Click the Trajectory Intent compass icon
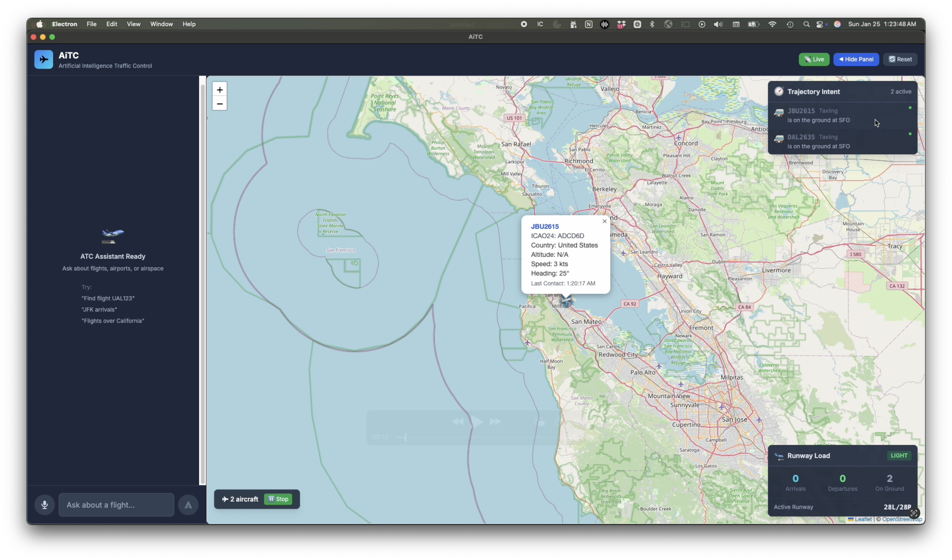 click(779, 91)
